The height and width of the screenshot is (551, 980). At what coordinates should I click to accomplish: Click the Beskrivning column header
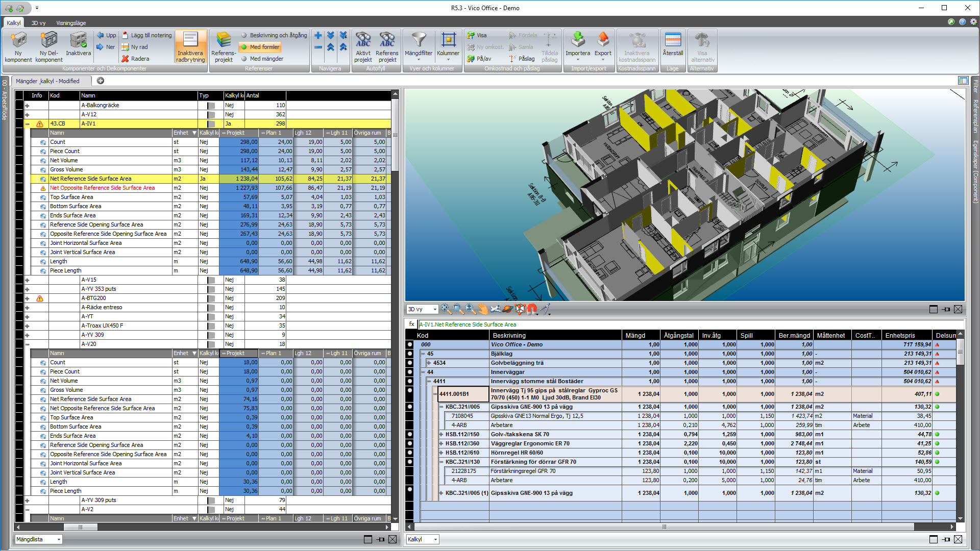(555, 335)
